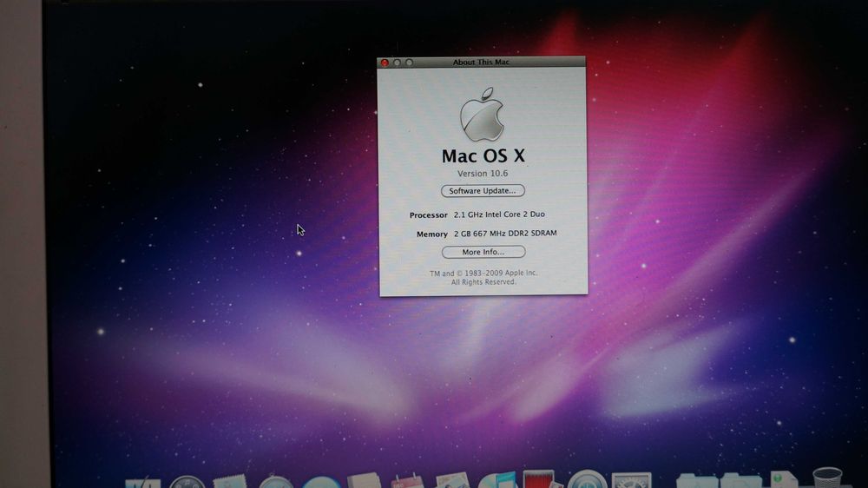The image size is (868, 488).
Task: Close the About This Mac window
Action: (x=385, y=63)
